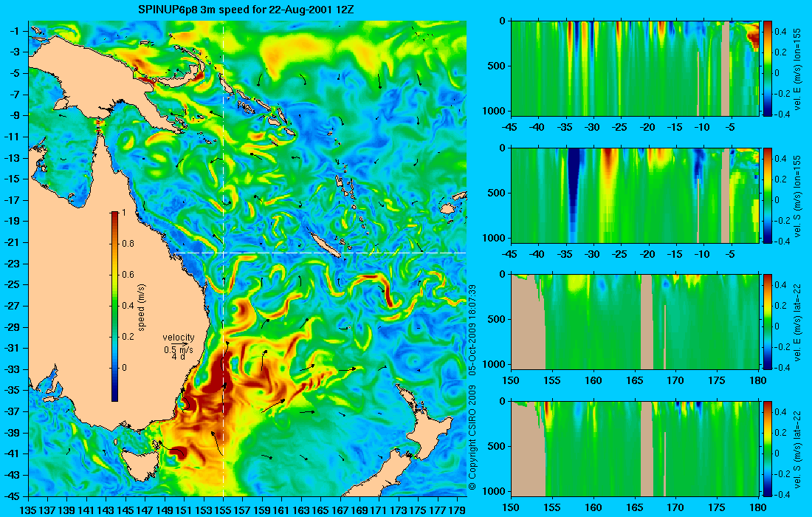
Task: Click the '-21' tick on the map latitude axis
Action: (12, 242)
